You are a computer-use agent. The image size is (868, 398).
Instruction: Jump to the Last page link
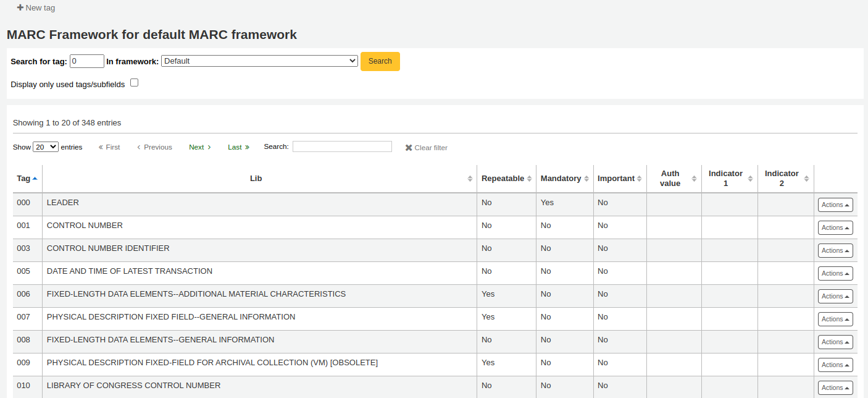(x=238, y=147)
